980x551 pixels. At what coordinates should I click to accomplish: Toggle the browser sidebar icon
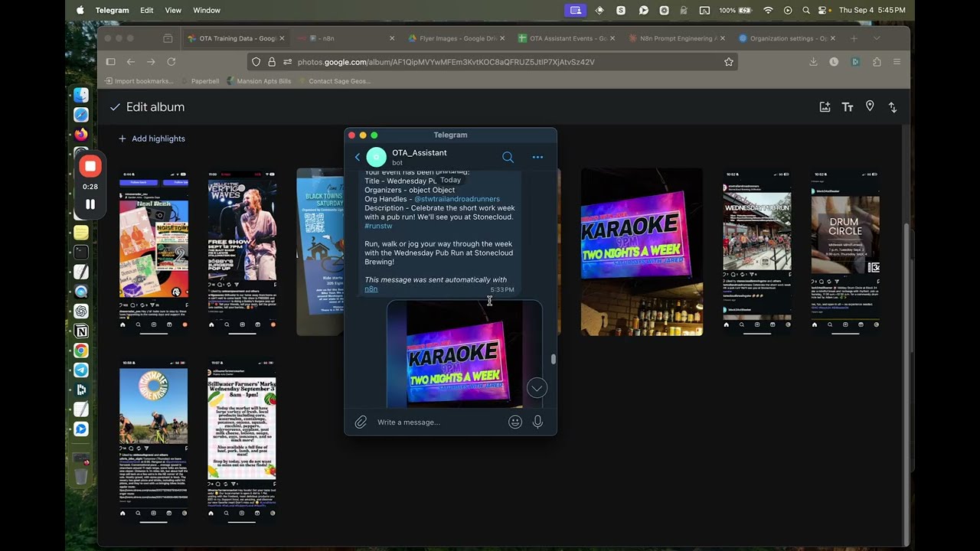coord(110,62)
